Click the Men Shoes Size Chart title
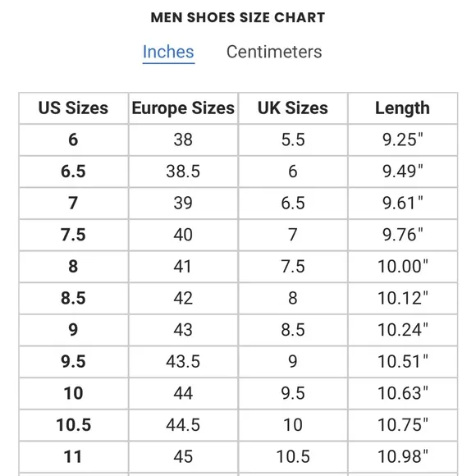Screen dimensions: 476x476 coord(238,17)
